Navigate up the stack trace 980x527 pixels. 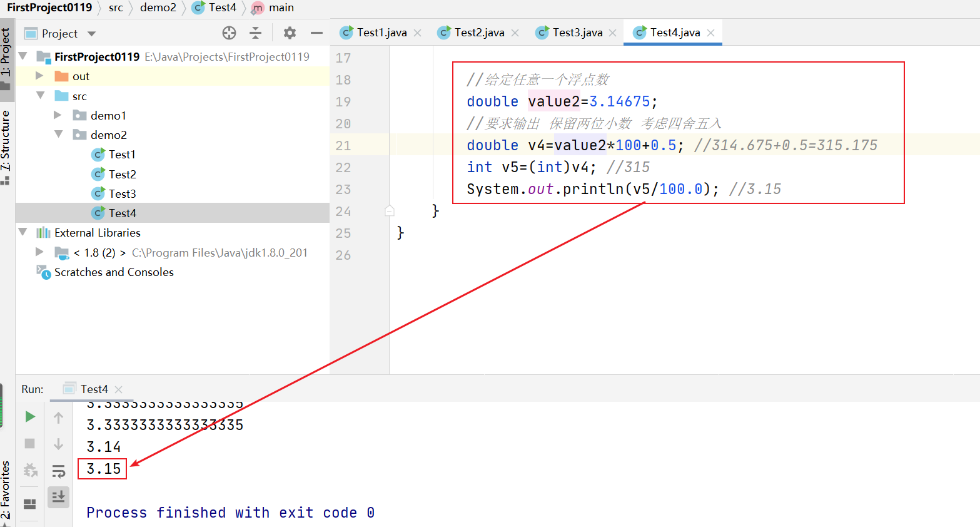(x=58, y=416)
